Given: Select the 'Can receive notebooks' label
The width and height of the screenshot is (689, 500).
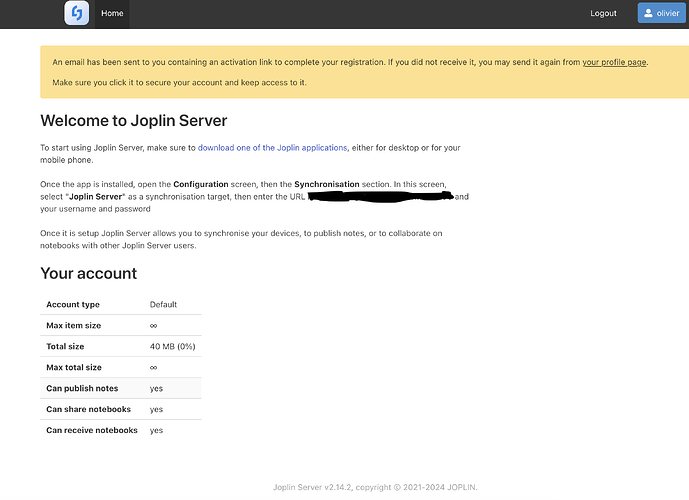Looking at the screenshot, I should click(92, 430).
